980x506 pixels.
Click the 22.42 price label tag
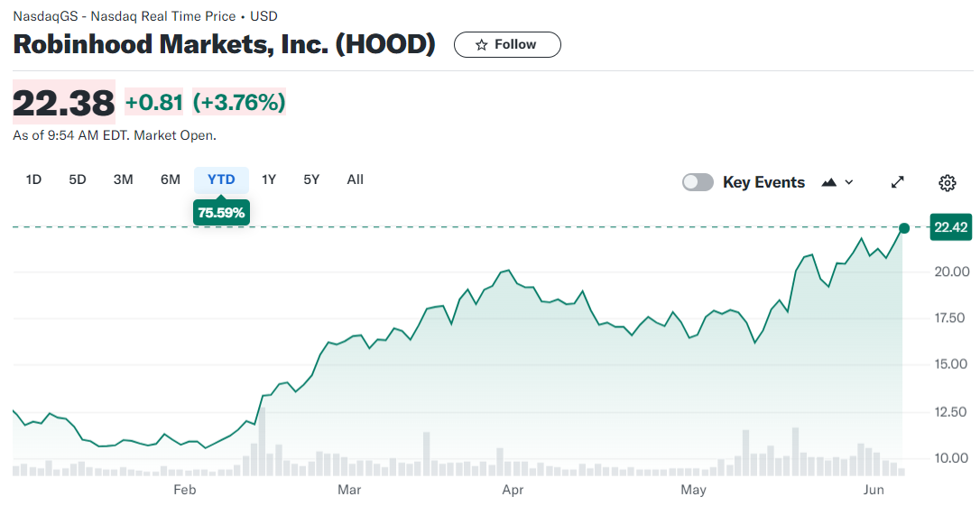[x=951, y=227]
